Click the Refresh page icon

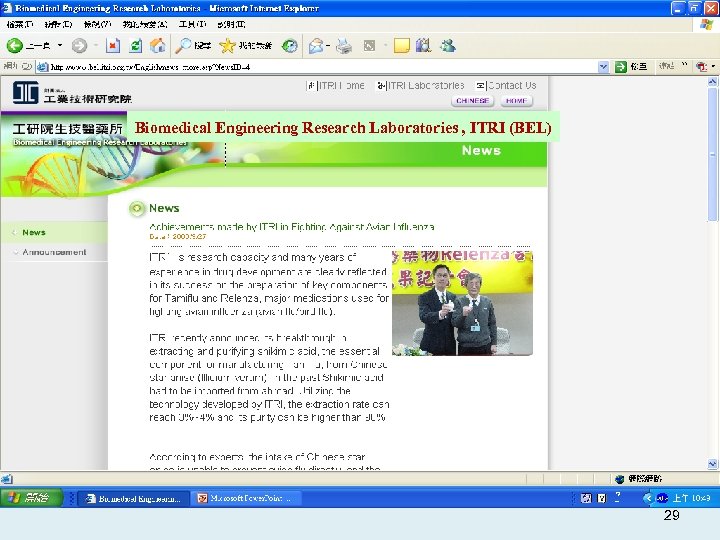point(135,45)
